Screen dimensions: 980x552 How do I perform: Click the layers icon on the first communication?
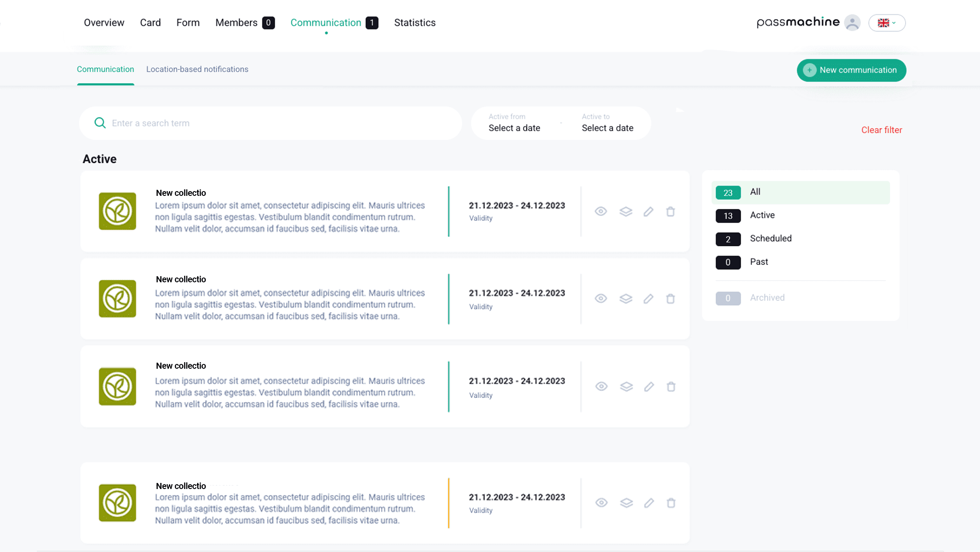pyautogui.click(x=626, y=212)
